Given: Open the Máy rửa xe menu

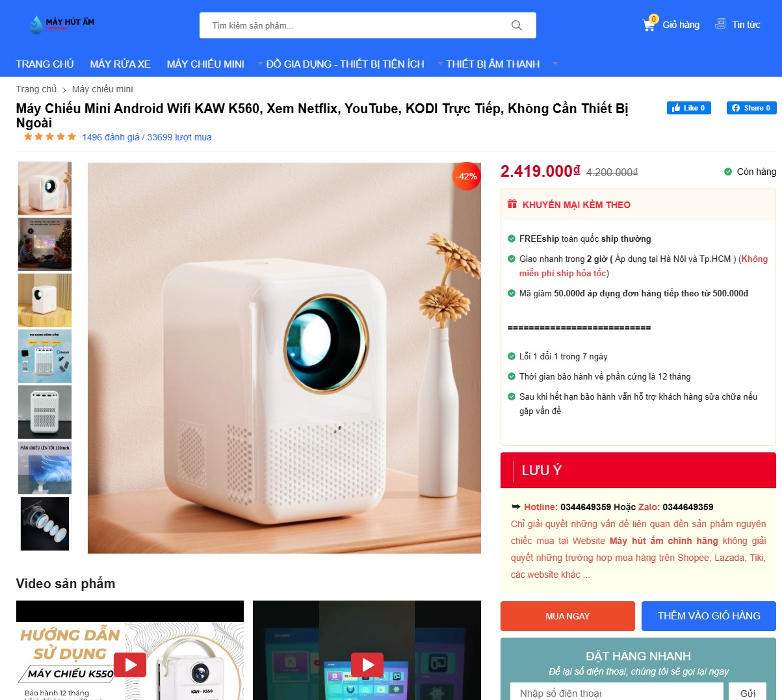Looking at the screenshot, I should (x=120, y=64).
